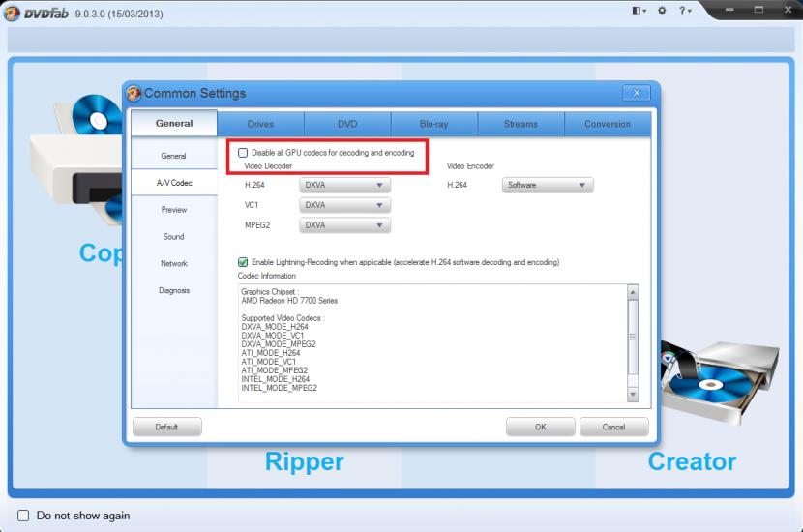
Task: Enable Disable all GPU codecs checkbox
Action: click(x=243, y=153)
